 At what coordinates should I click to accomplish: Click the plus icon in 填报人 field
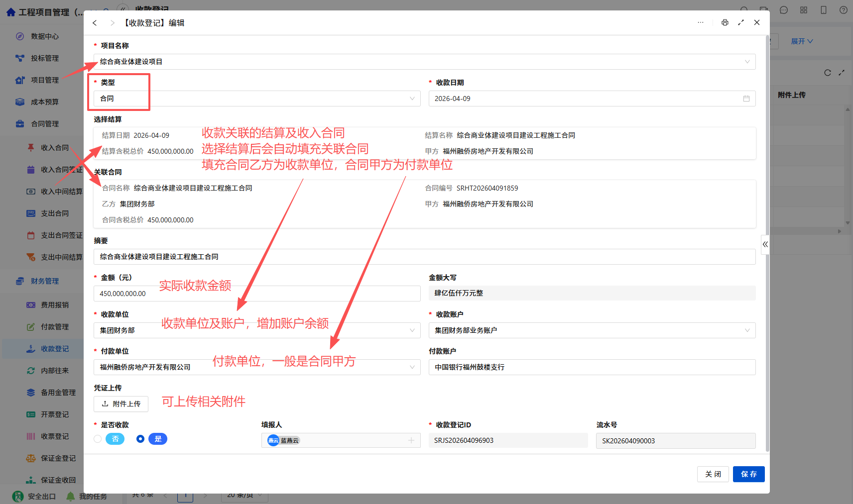pos(411,440)
